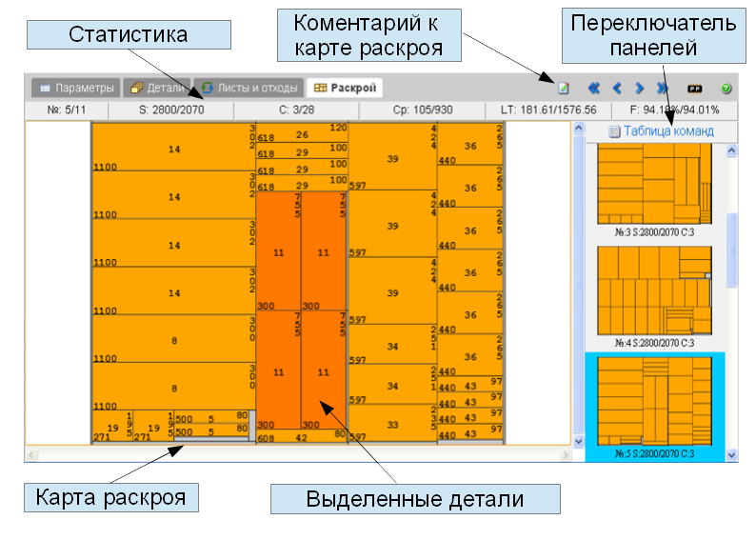
Task: Click statistics cell Ср: 105/930
Action: coord(423,110)
